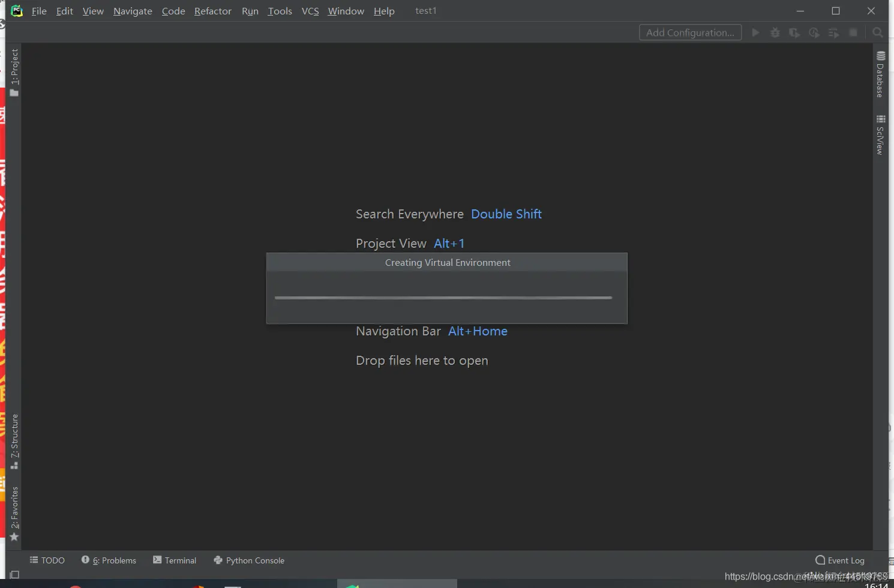Click the Profile run toolbar icon
This screenshot has height=588, width=894.
point(814,32)
